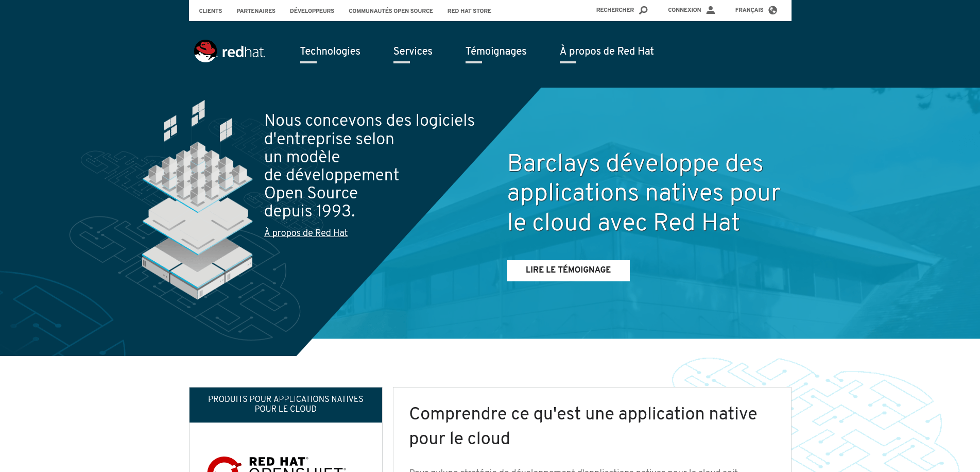980x472 pixels.
Task: Click the language globe icon
Action: click(x=772, y=10)
